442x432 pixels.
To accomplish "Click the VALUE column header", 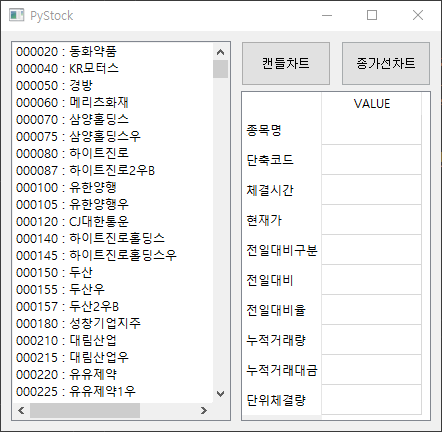I will pyautogui.click(x=371, y=104).
